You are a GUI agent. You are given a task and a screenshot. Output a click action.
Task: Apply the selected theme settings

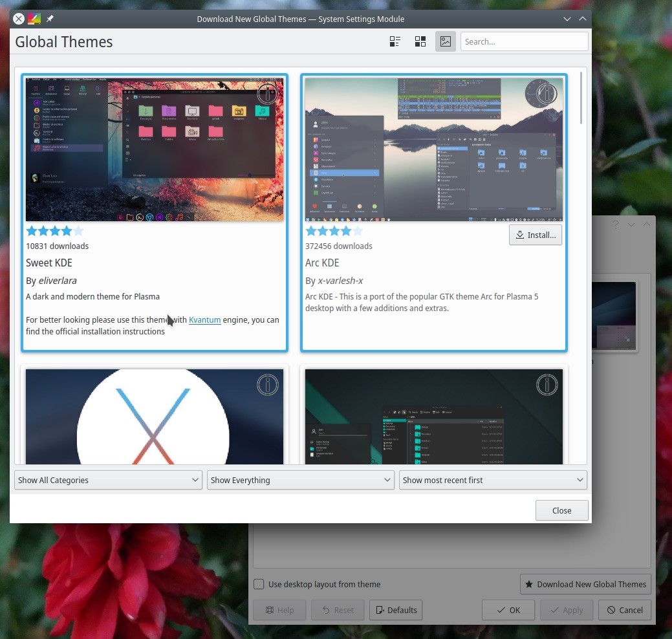(566, 609)
